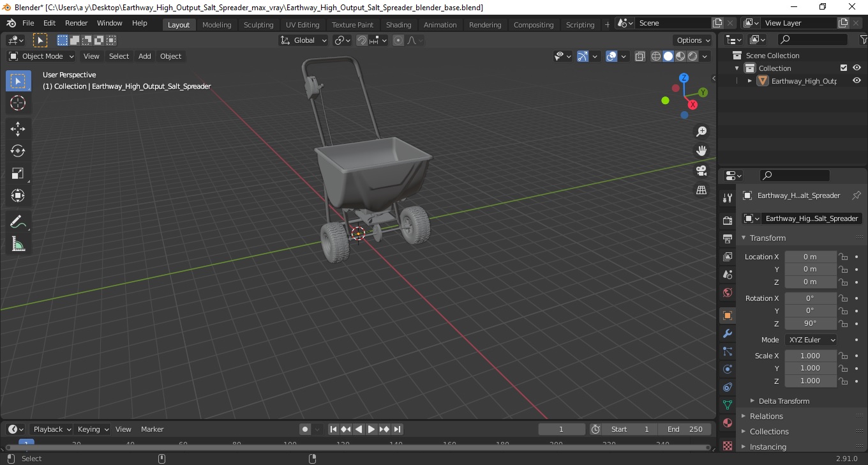This screenshot has width=868, height=465.
Task: Switch to Shading workspace tab
Action: 399,25
